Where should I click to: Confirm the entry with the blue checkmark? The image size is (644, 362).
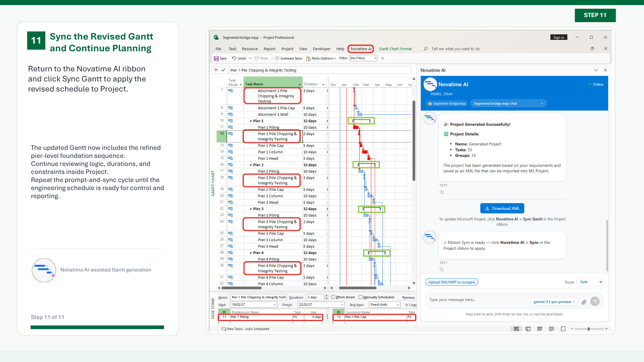223,70
